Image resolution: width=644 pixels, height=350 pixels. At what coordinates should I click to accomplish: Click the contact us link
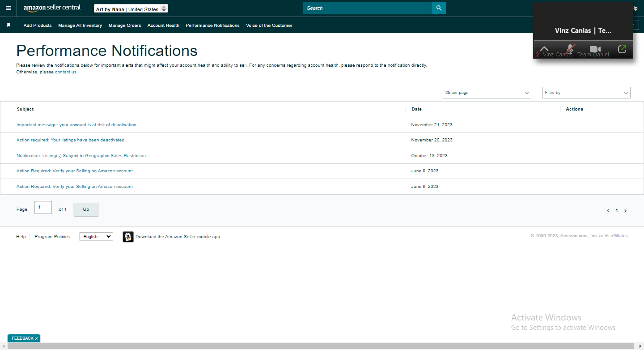(x=66, y=72)
